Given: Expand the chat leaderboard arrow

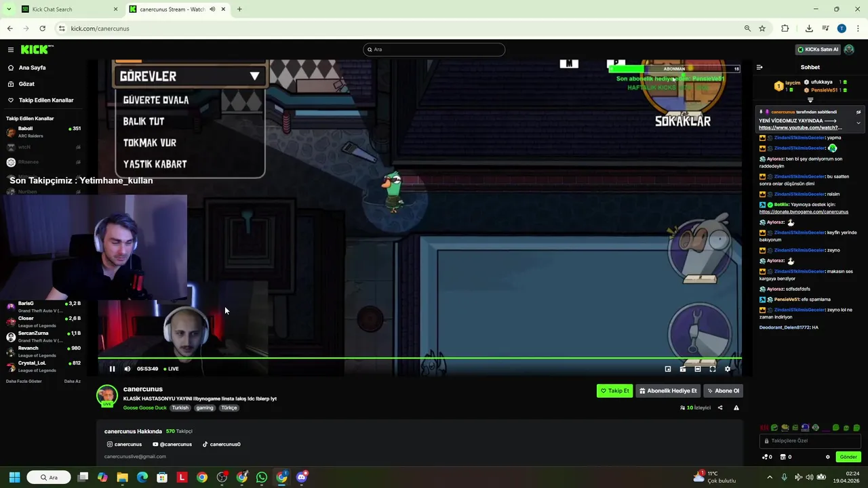Looking at the screenshot, I should pyautogui.click(x=810, y=100).
